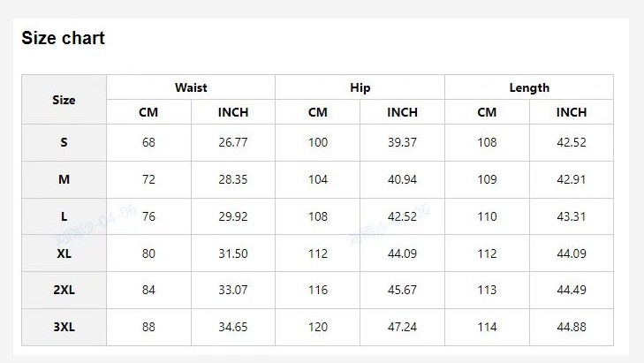Select the Waist column header

pos(191,87)
